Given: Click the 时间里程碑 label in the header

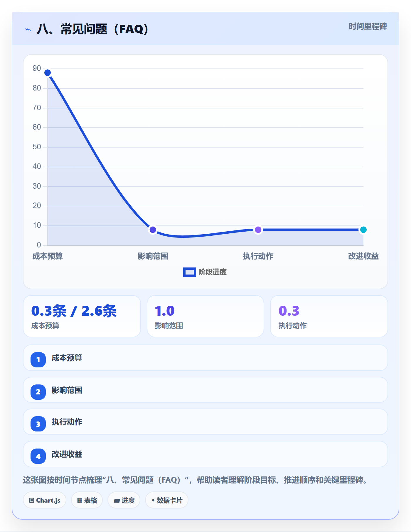Looking at the screenshot, I should point(368,26).
